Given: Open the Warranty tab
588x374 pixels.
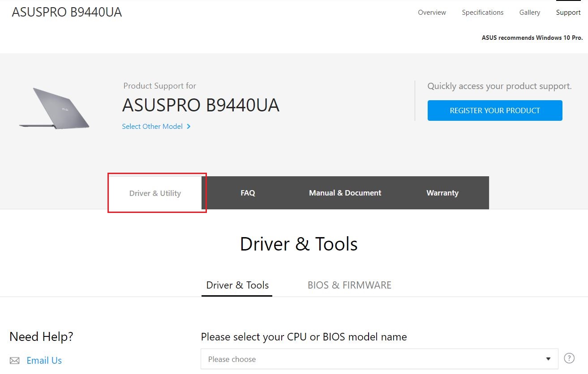Looking at the screenshot, I should [x=442, y=193].
